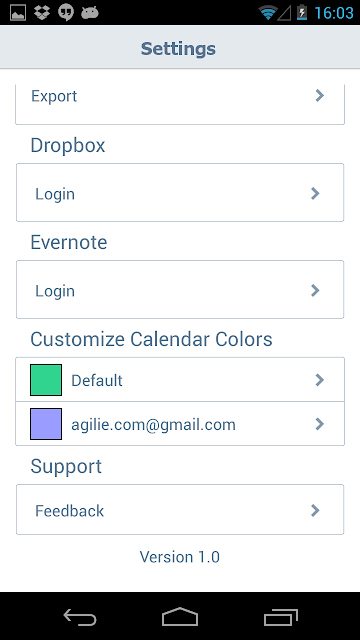This screenshot has width=360, height=640.
Task: Tap the Android back navigation icon
Action: 80,617
